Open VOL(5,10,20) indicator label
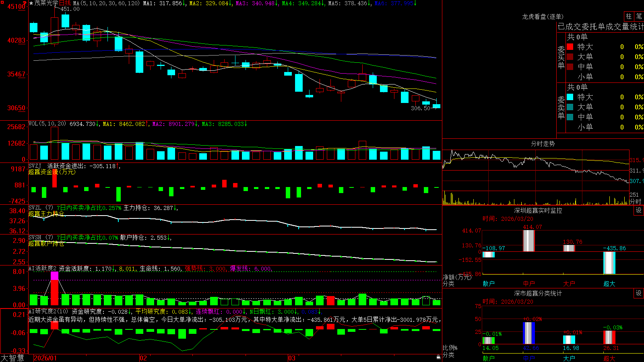Viewport: 644px width, 362px height. point(47,124)
